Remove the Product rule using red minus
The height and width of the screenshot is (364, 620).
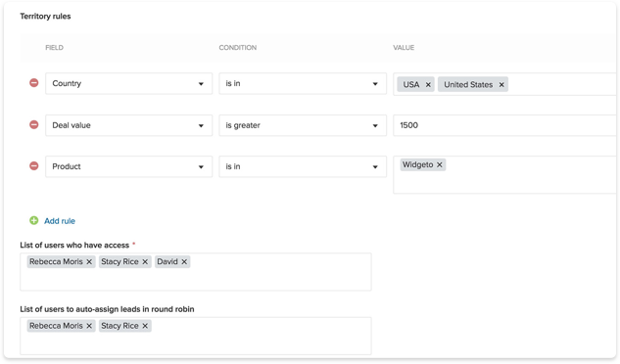pos(34,166)
